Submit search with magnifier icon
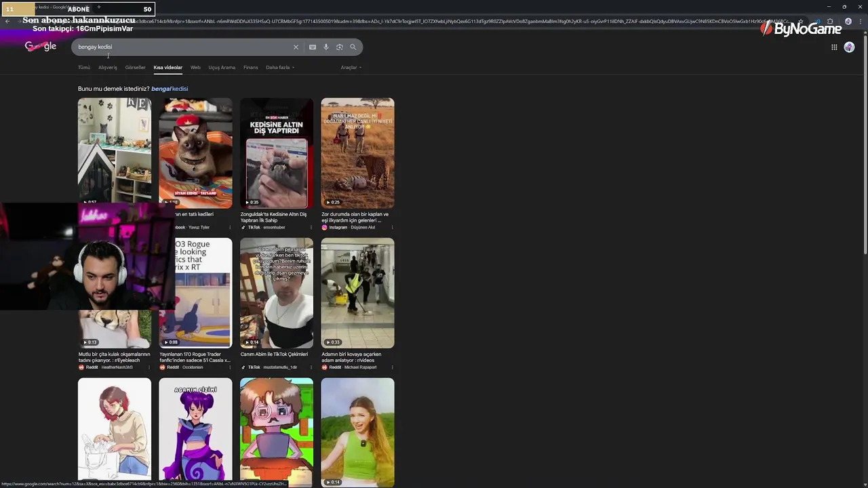 (x=353, y=47)
